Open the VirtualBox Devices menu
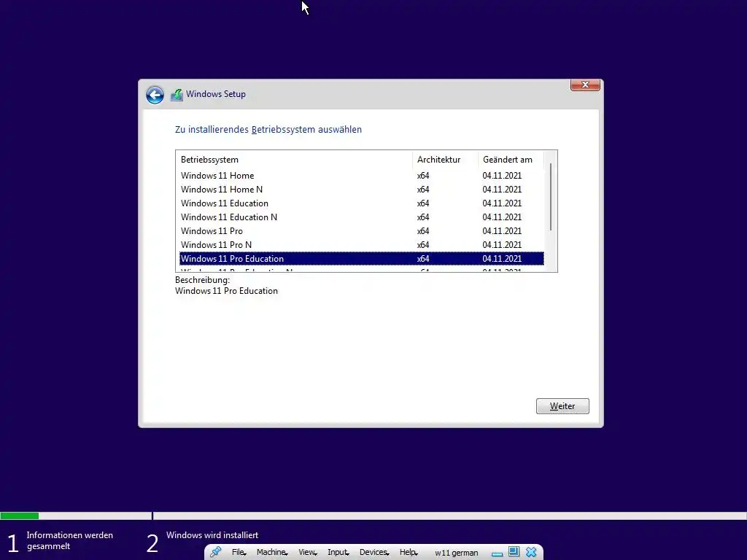The height and width of the screenshot is (560, 747). pyautogui.click(x=374, y=553)
